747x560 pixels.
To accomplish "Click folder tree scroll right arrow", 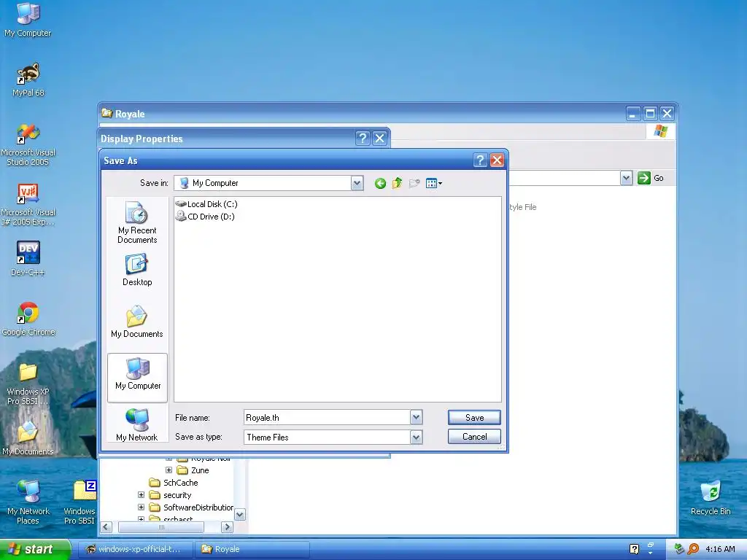I will coord(228,526).
